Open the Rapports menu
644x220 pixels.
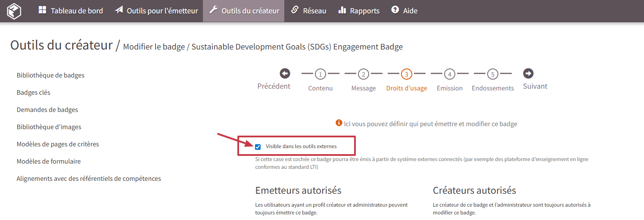tap(364, 11)
